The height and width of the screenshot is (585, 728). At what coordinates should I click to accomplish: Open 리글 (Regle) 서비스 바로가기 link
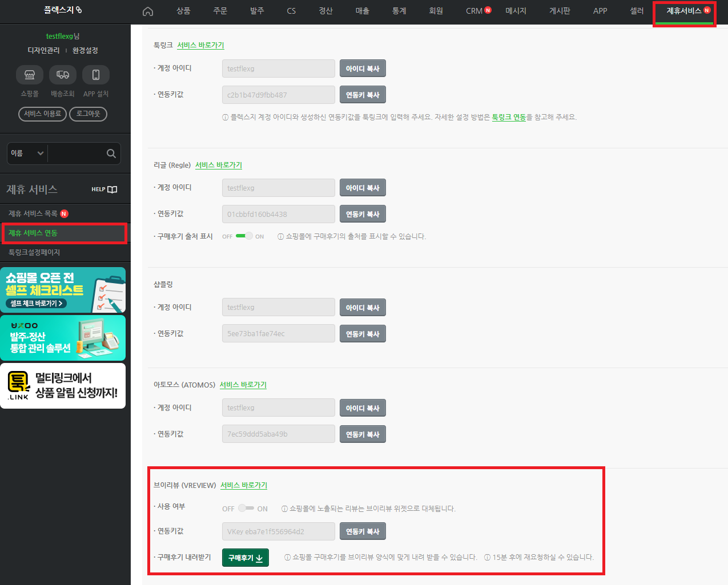219,165
